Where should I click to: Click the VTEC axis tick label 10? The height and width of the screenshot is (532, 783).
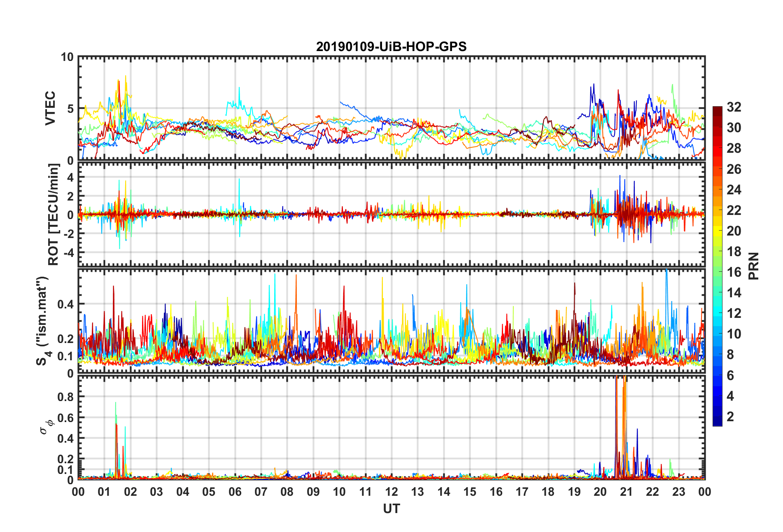[67, 57]
